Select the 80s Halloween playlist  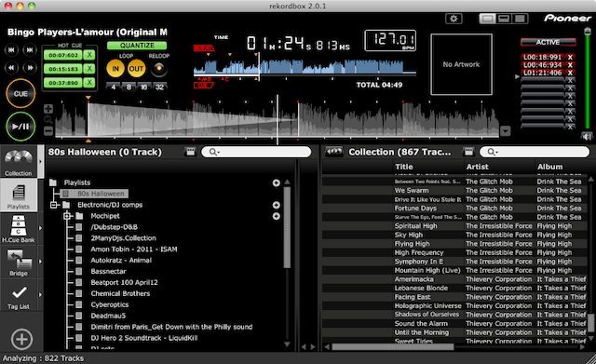coord(94,194)
